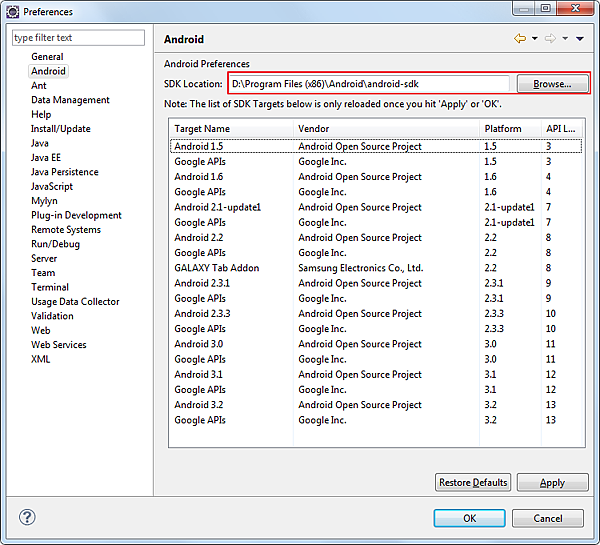Sort by the Vendor column header
This screenshot has width=600, height=545.
coord(386,129)
